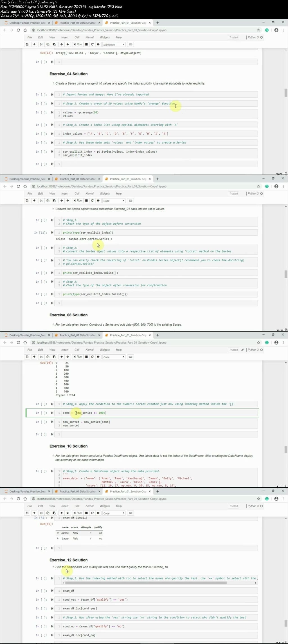Interrupt the kernel with the stop icon, Exercise_04 frame

[86, 44]
